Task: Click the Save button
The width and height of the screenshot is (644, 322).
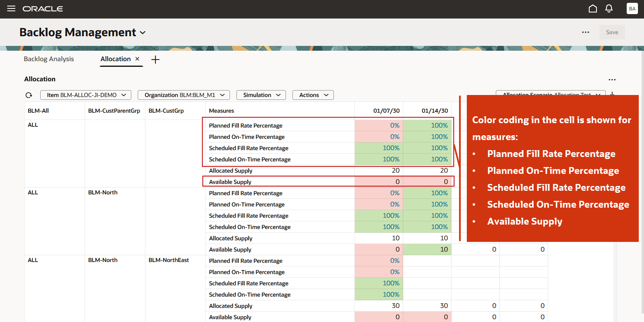Action: 612,32
